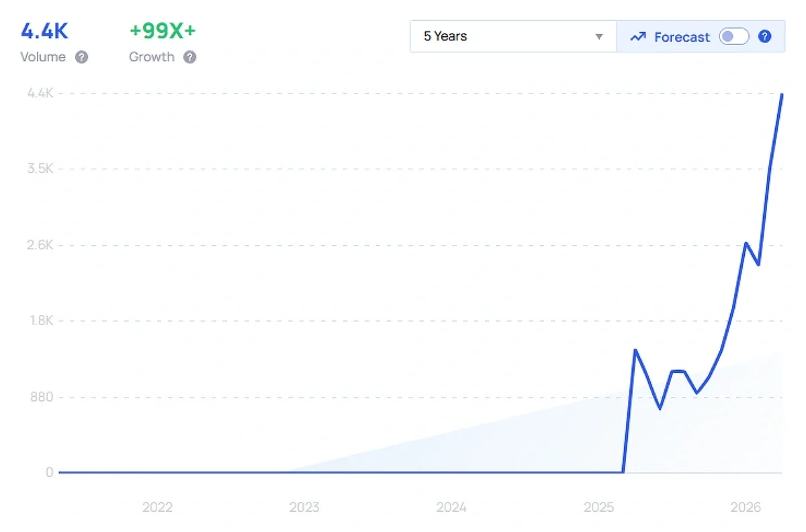
Task: Click the help circle beside the +99X+ figure
Action: click(189, 57)
